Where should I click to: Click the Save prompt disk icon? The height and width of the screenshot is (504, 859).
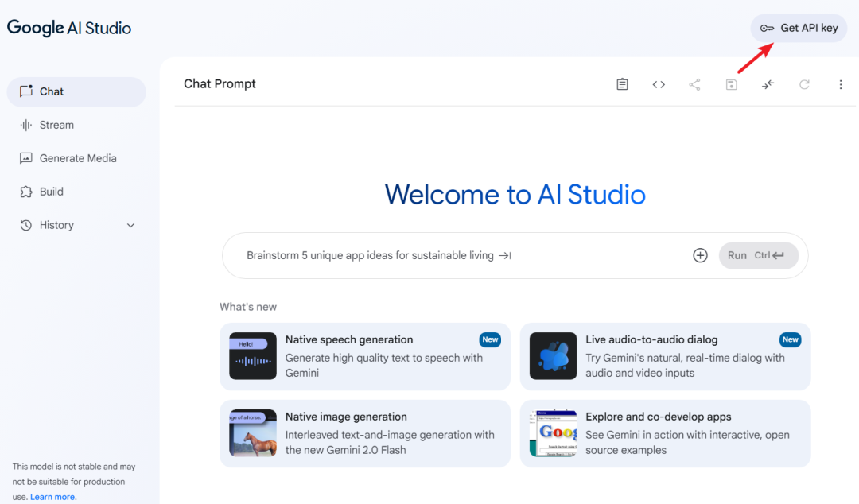point(731,84)
